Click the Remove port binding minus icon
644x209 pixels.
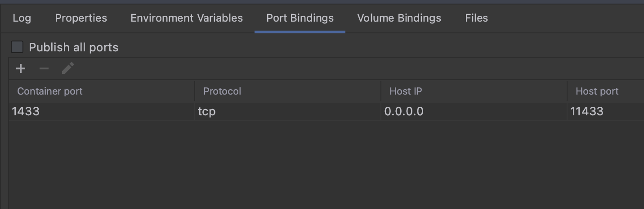[44, 68]
